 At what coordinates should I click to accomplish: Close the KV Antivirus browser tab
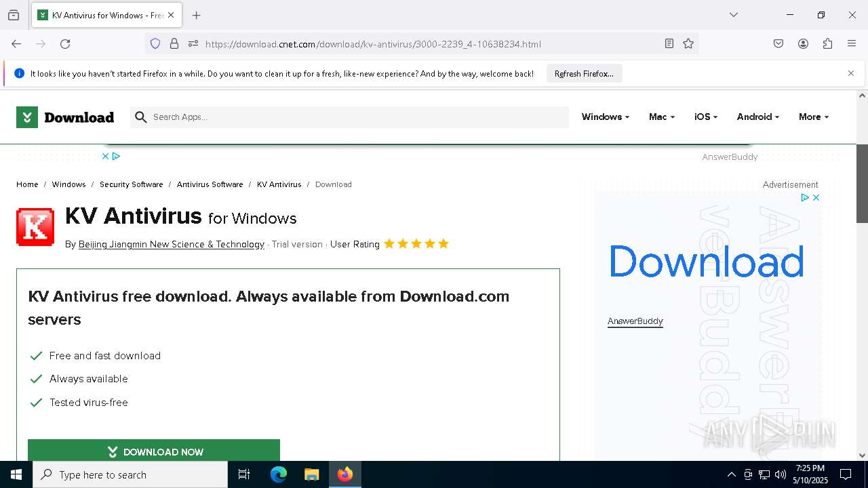coord(171,15)
